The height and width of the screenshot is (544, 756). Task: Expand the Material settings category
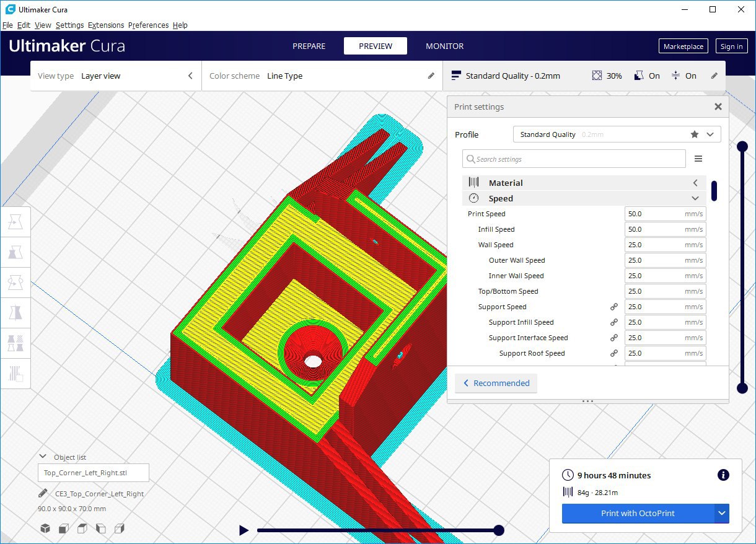[x=584, y=183]
